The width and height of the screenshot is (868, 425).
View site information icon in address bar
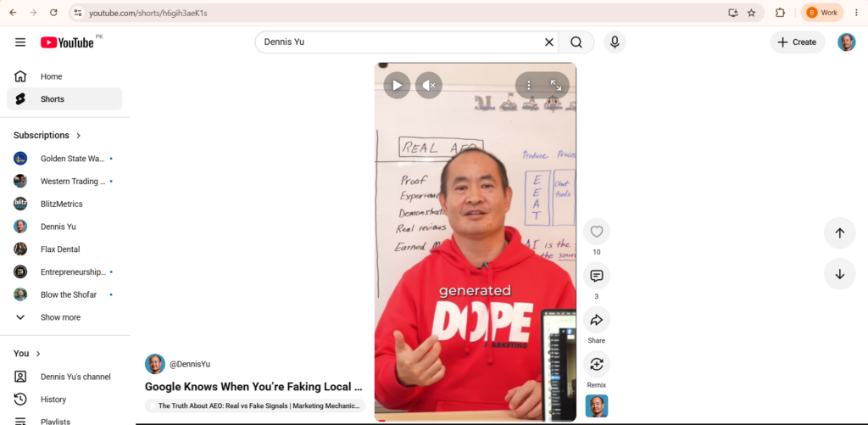(78, 13)
